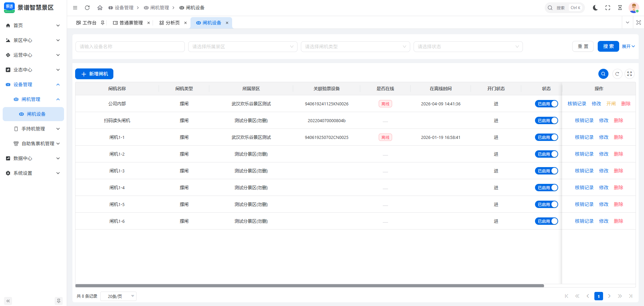Screen dimensions: 644x306
Task: Close the 分析页 tab
Action: click(185, 23)
